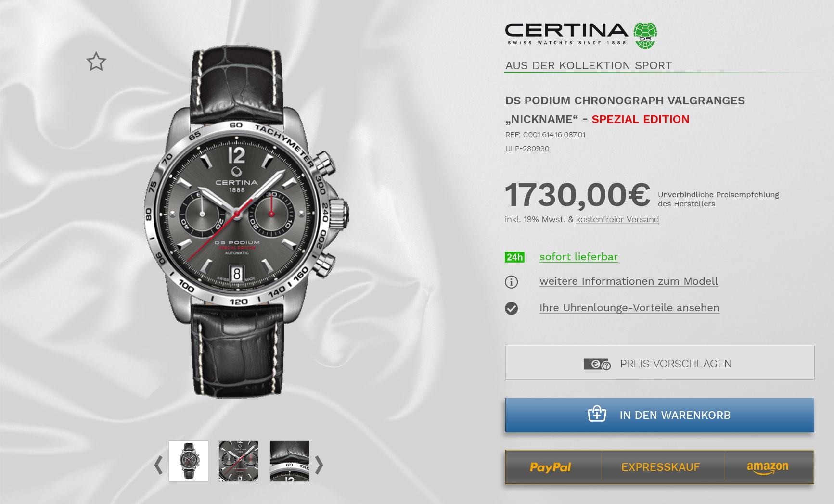
Task: Click In den Warenkorb button
Action: tap(660, 415)
